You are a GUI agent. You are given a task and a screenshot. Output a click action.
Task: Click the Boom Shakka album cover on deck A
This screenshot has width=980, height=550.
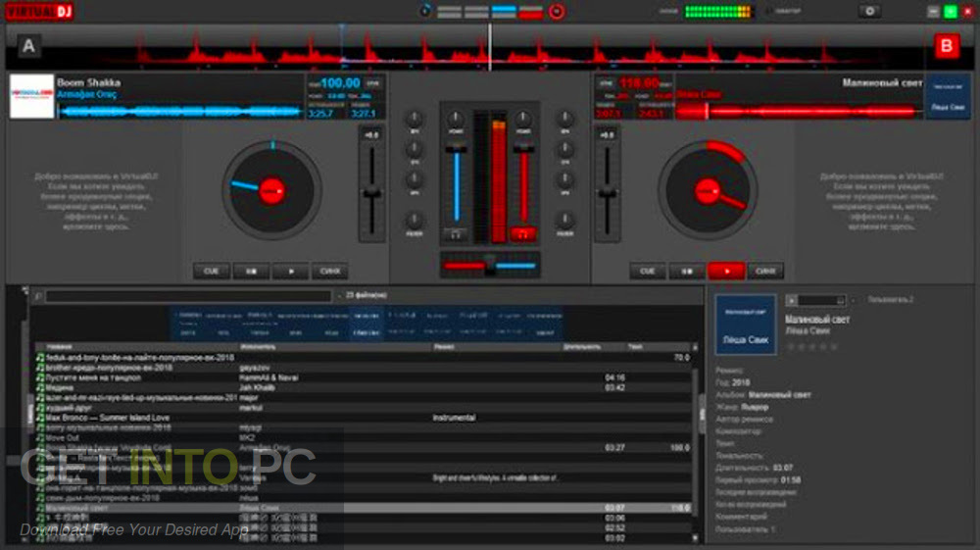coord(32,96)
